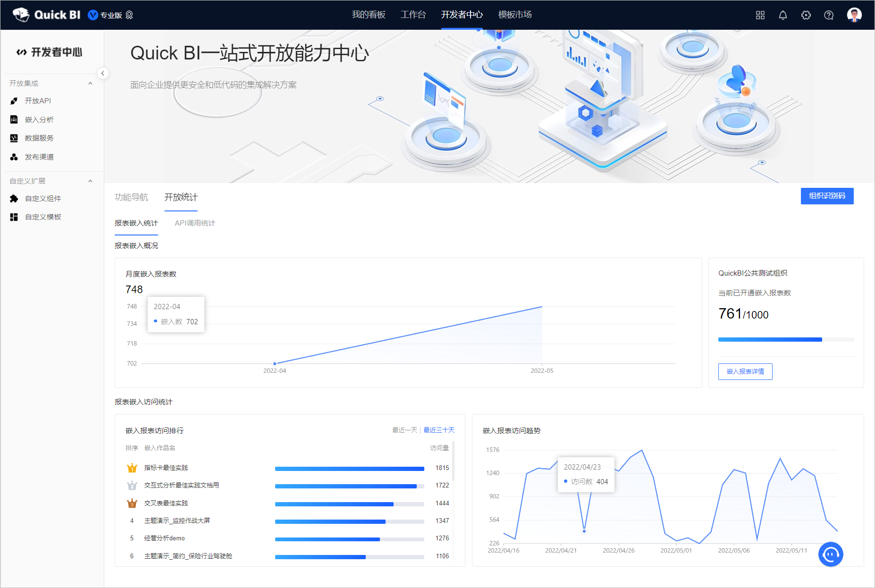
Task: Go to 我的看板 in top navigation
Action: 369,15
